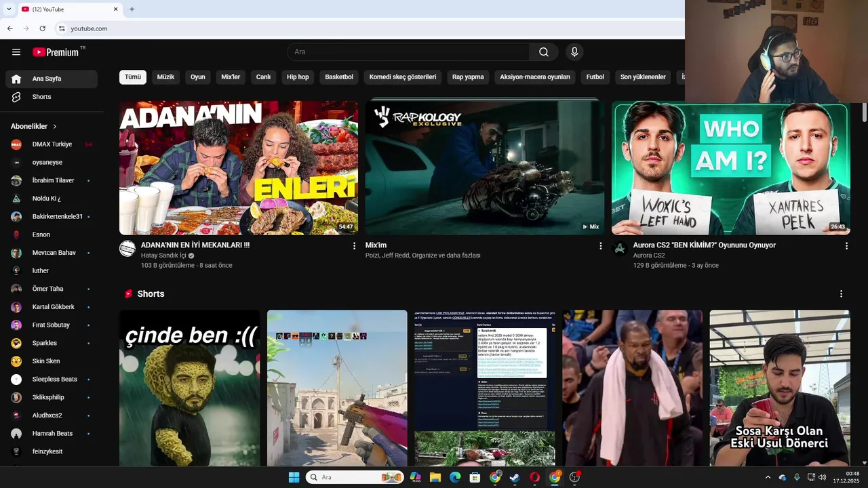Image resolution: width=868 pixels, height=488 pixels.
Task: Reload the page with browser refresh
Action: click(x=42, y=28)
